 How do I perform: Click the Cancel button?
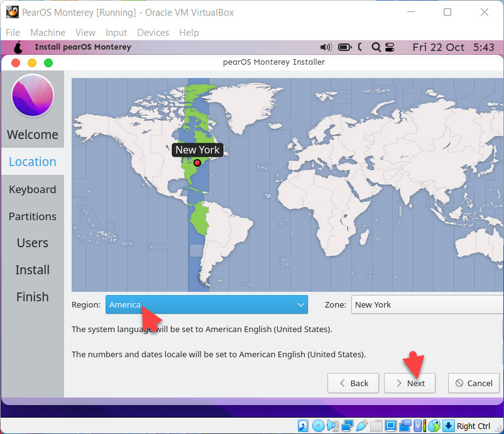click(474, 383)
